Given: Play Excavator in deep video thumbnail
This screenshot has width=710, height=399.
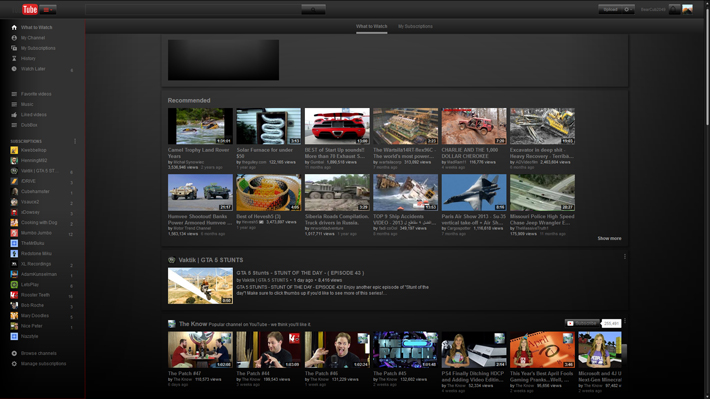Looking at the screenshot, I should [x=542, y=126].
